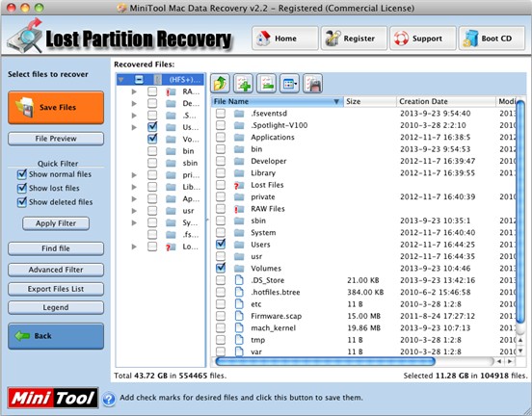The width and height of the screenshot is (532, 416).
Task: Check the Applications folder checkbox
Action: pyautogui.click(x=221, y=138)
